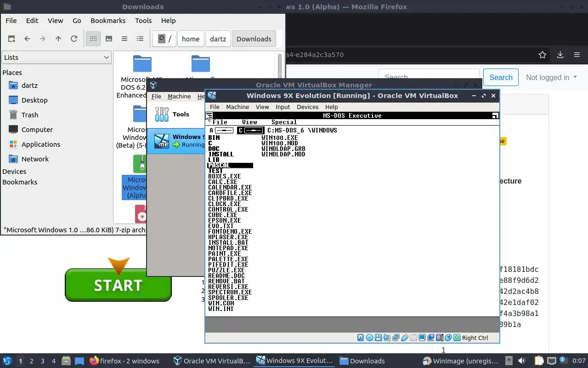Click the mouse integration indicator in VM status bar
The image size is (588, 368).
click(448, 338)
